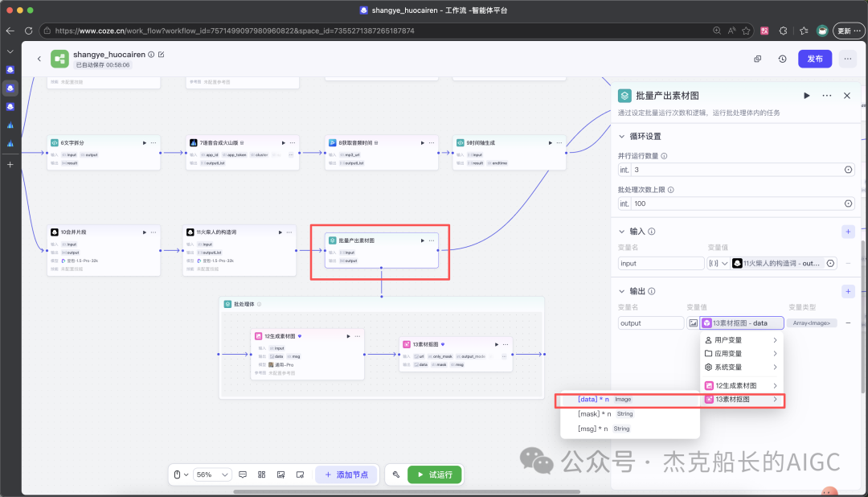
Task: Click the input variable name field
Action: [661, 264]
